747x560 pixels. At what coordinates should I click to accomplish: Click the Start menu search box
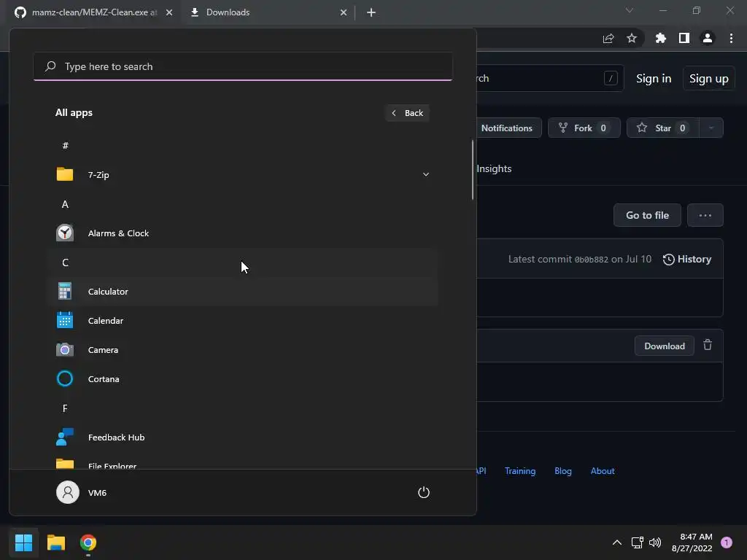[x=243, y=66]
